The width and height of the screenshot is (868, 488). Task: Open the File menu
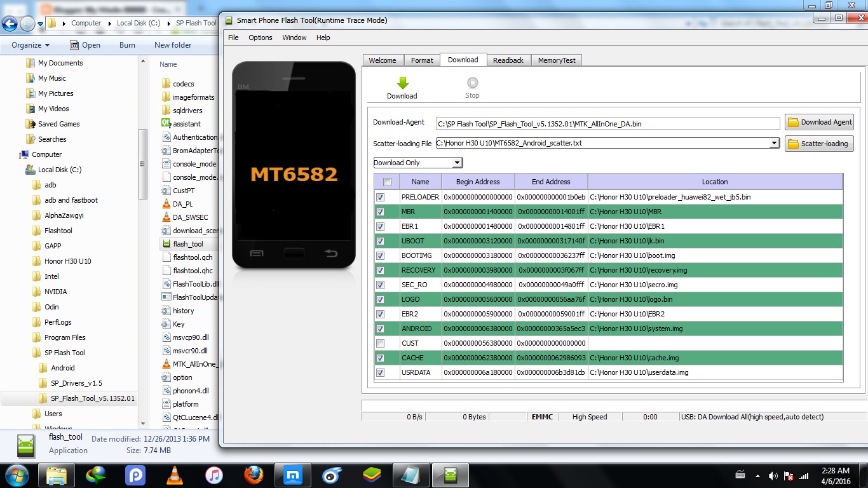[233, 37]
